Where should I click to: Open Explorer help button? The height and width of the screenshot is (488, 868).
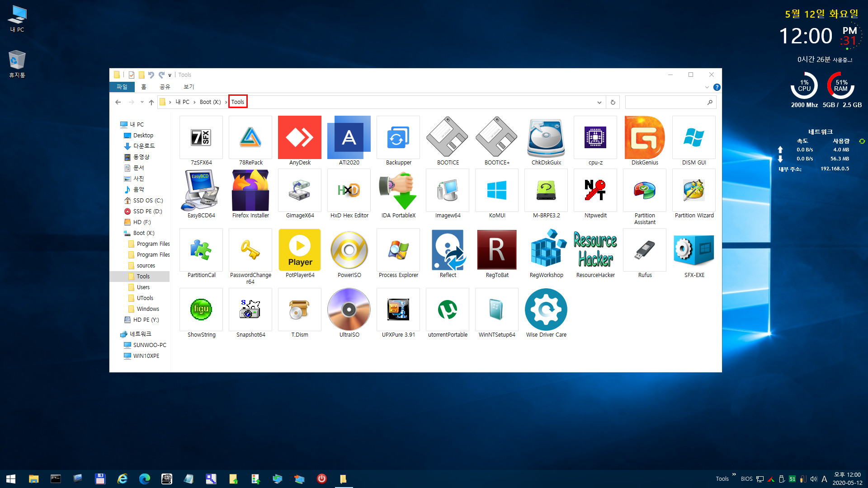pos(717,87)
